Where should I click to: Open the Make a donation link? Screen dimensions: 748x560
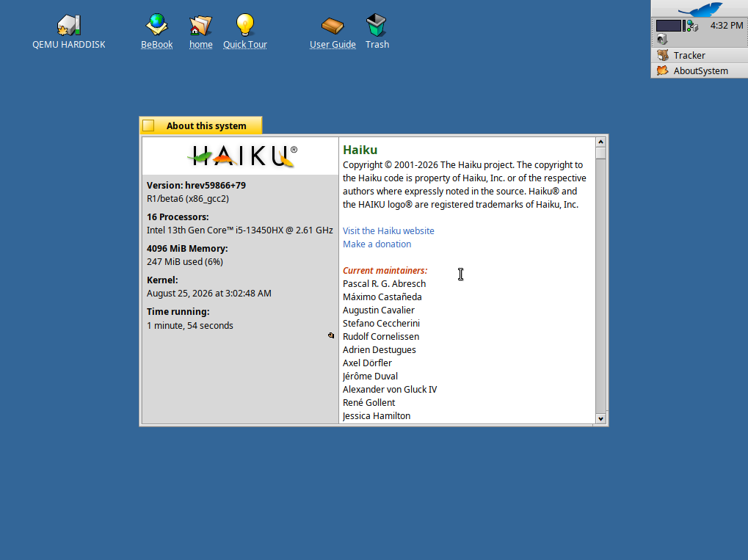pyautogui.click(x=377, y=244)
